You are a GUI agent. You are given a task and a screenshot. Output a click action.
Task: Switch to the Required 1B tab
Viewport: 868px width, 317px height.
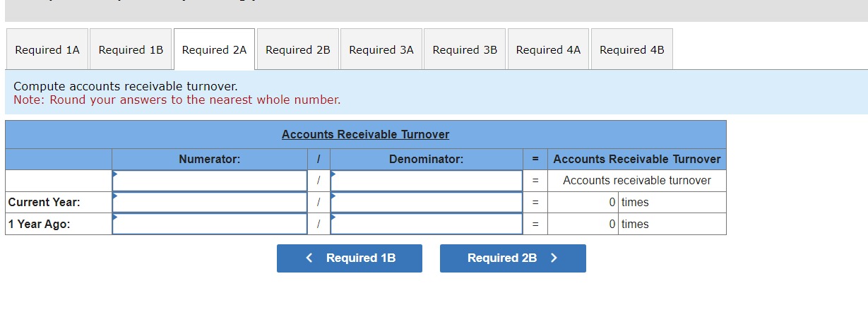pyautogui.click(x=131, y=49)
